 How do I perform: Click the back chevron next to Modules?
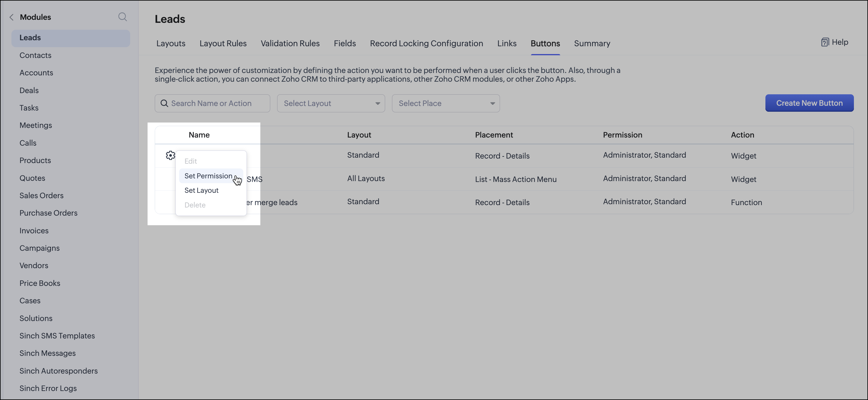coord(11,17)
